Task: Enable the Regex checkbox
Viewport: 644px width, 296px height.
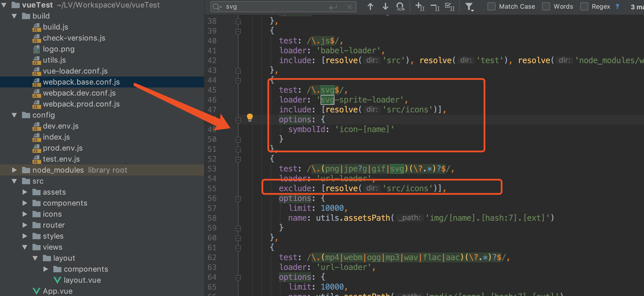Action: (584, 6)
